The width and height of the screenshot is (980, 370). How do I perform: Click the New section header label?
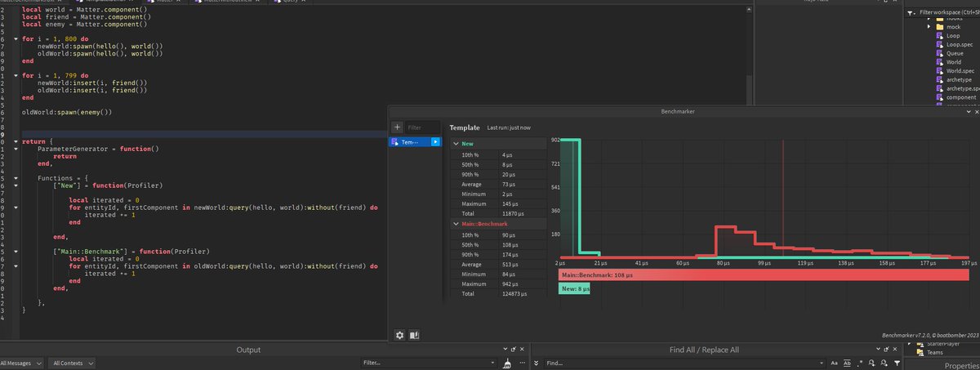pyautogui.click(x=467, y=144)
